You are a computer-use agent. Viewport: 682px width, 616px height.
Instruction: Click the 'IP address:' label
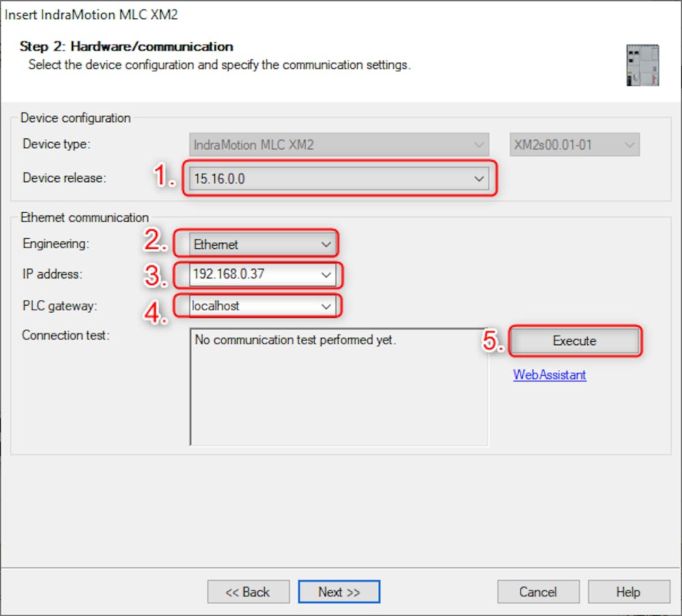[x=52, y=274]
